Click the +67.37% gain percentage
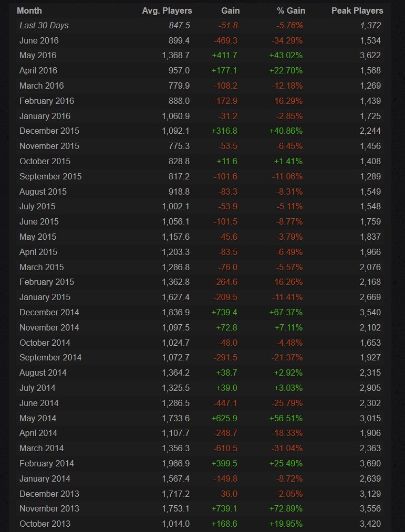Screen dimensions: 405x532 pos(286,312)
